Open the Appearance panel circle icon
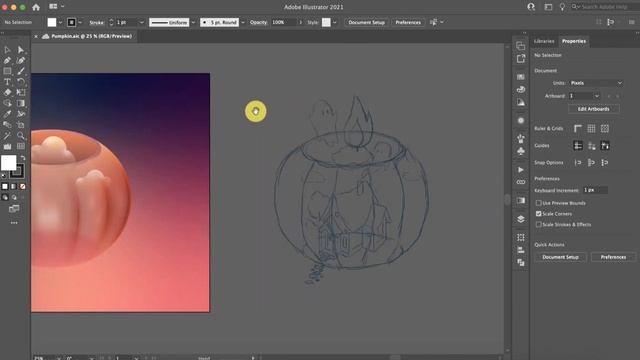 pyautogui.click(x=521, y=120)
